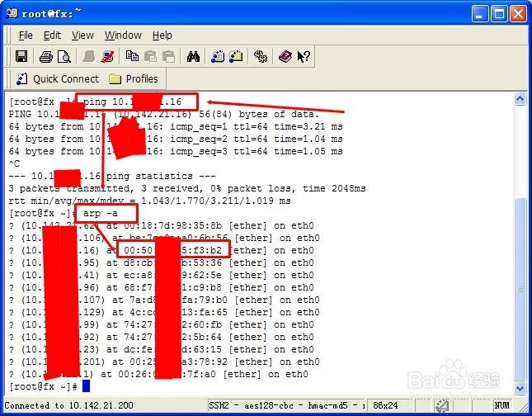Click the Profiles folder icon
The width and height of the screenshot is (532, 416).
pos(115,79)
